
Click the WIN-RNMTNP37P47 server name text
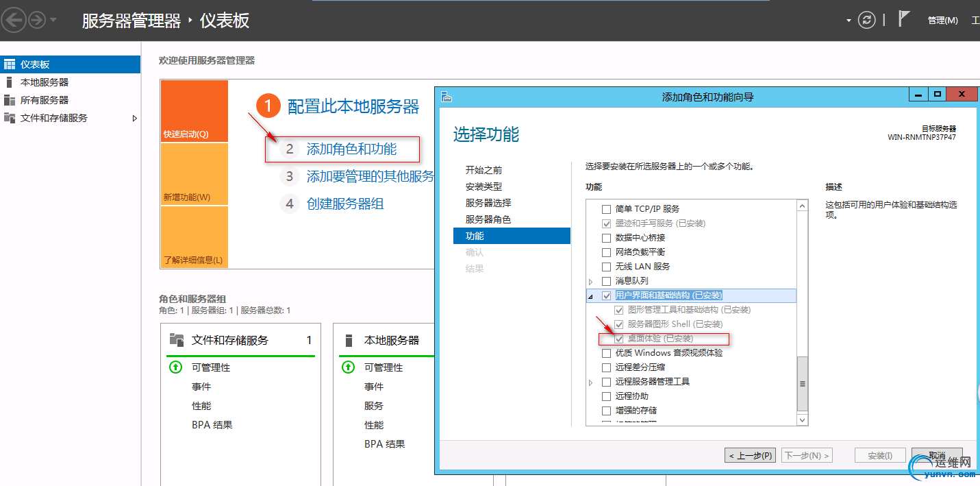coord(922,137)
